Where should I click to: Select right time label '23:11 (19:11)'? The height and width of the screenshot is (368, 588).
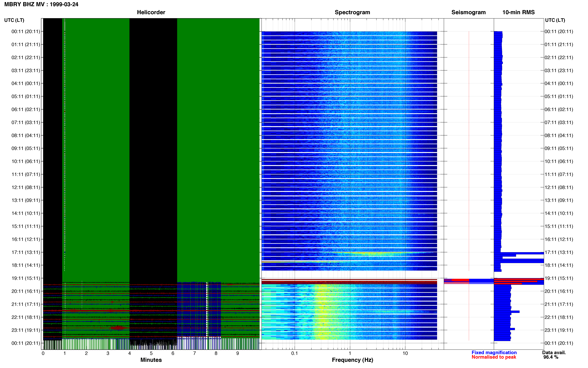[x=559, y=330]
